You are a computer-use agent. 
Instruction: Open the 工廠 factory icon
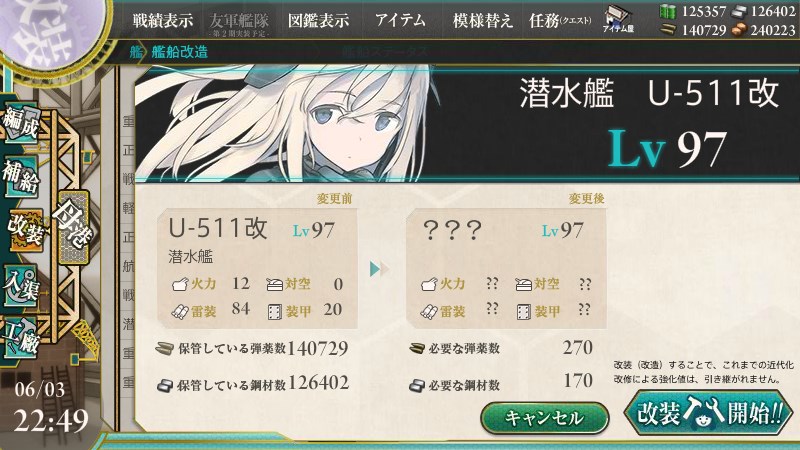pyautogui.click(x=21, y=337)
